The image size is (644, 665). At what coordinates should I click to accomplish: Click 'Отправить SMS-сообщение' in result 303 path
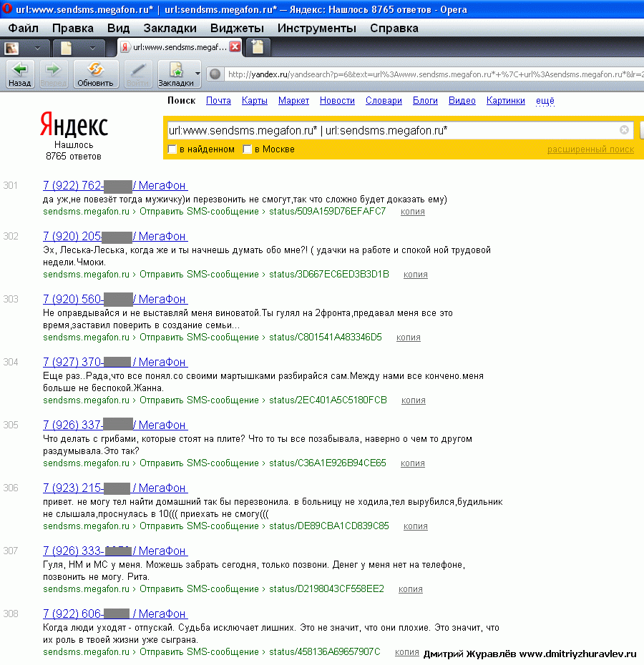tap(199, 338)
